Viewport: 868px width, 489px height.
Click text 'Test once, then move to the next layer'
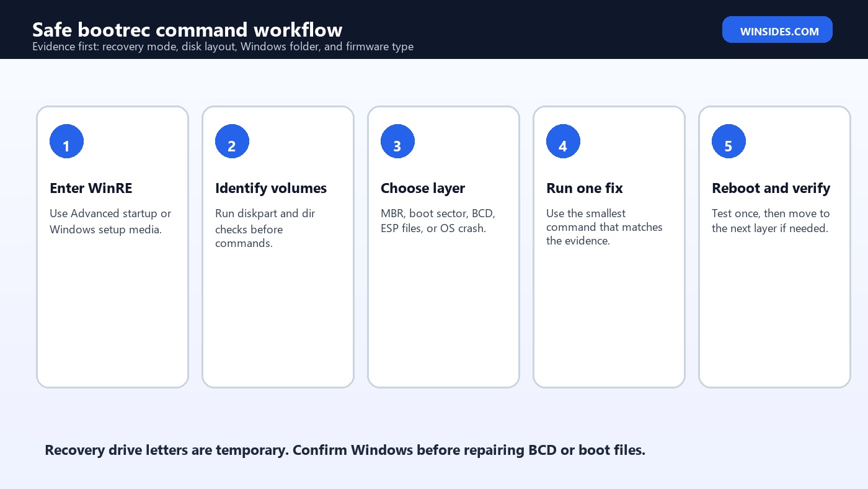[771, 221]
